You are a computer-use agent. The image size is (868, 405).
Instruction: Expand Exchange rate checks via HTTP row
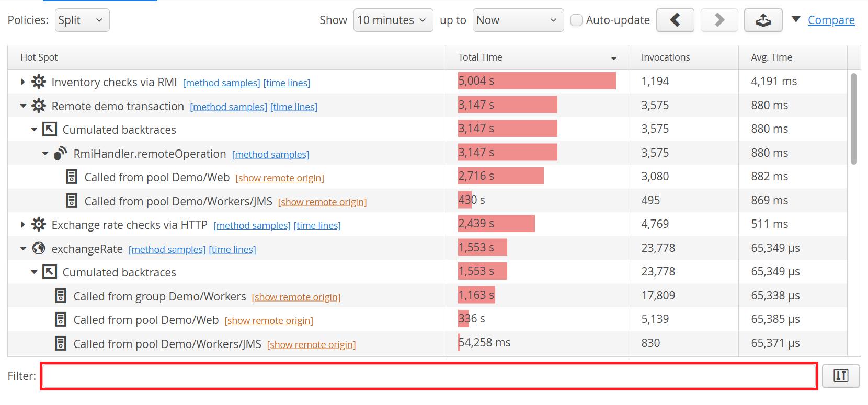(22, 224)
